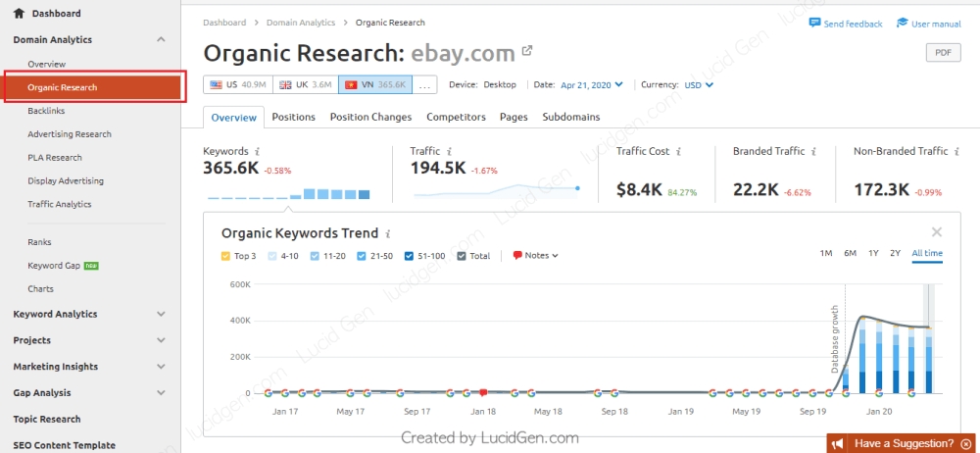Expand the Gap Analysis section
980x453 pixels.
161,393
